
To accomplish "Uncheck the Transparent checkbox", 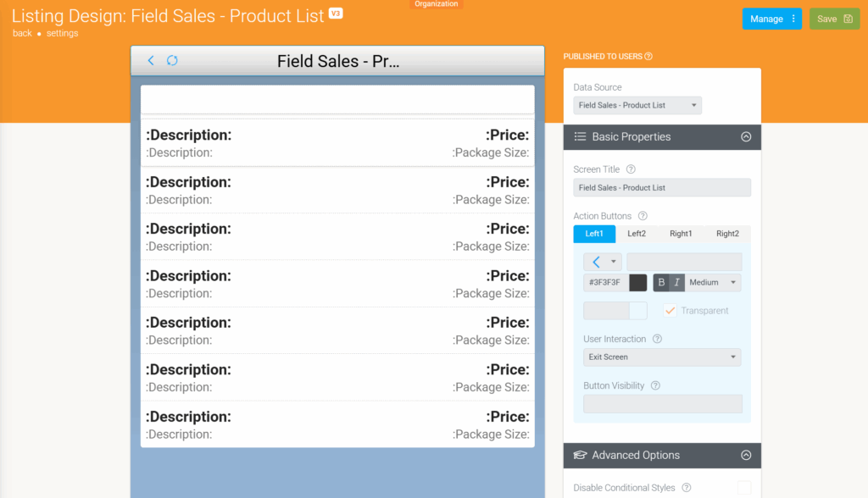I will coord(670,311).
